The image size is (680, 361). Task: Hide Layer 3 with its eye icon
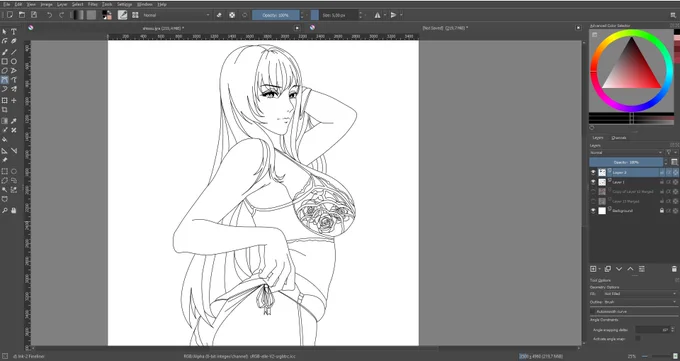(593, 172)
